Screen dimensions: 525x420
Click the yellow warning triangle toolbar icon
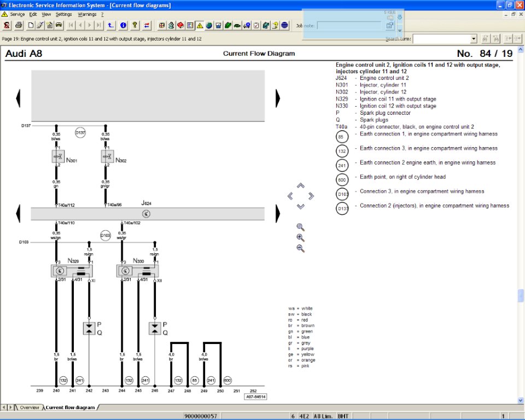coord(200,25)
